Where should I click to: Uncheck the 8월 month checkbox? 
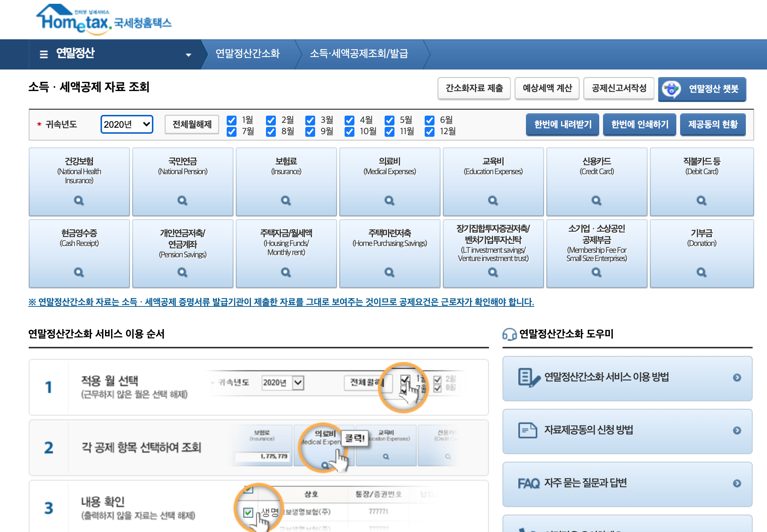coord(271,131)
